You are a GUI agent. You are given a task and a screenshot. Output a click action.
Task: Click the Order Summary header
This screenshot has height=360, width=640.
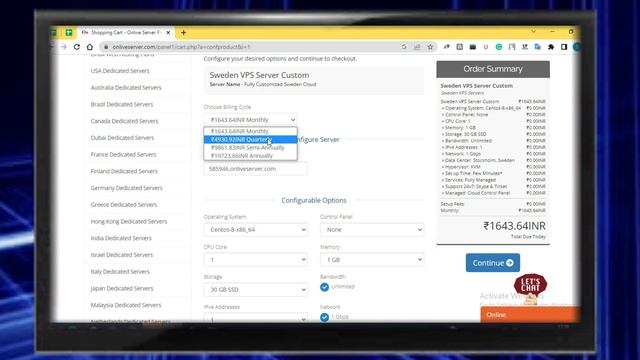(493, 69)
